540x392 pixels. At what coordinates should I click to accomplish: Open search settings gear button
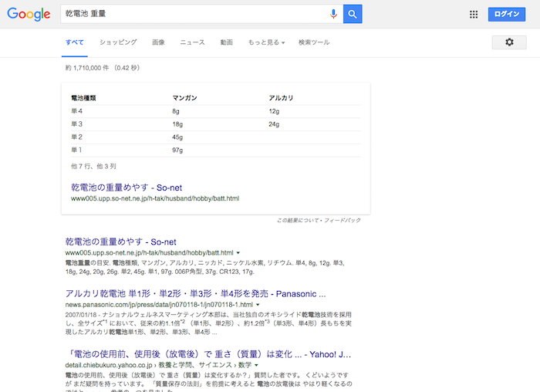tap(509, 42)
